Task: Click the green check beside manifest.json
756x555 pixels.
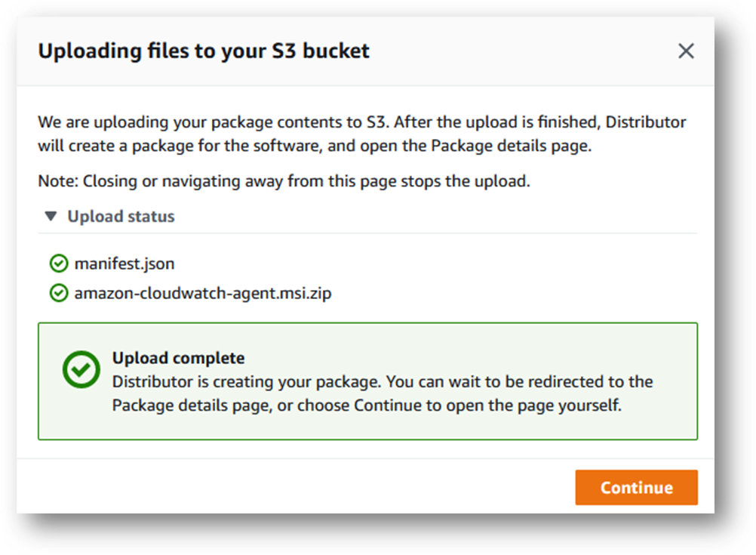Action: (59, 264)
